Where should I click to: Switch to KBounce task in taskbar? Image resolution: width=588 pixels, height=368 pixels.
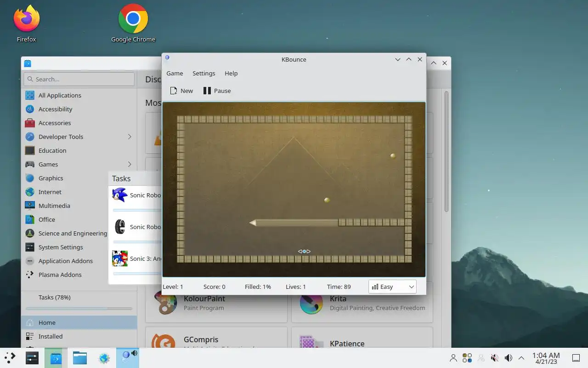[128, 358]
